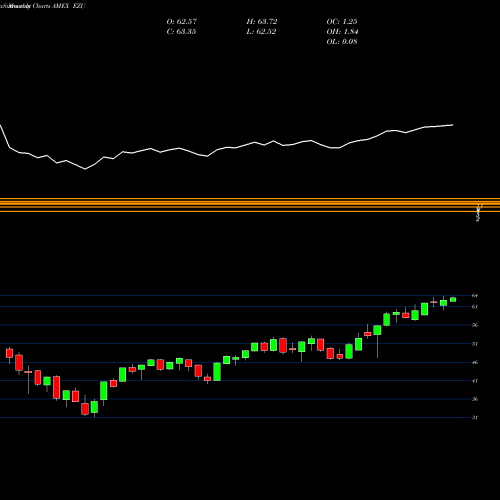Click the 36 price axis label

[x=475, y=399]
